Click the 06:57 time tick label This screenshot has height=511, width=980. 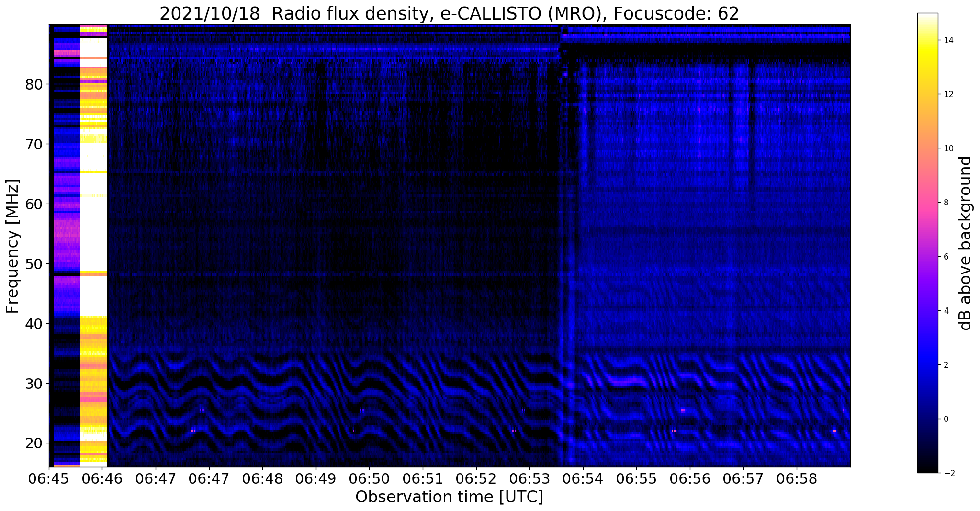743,479
